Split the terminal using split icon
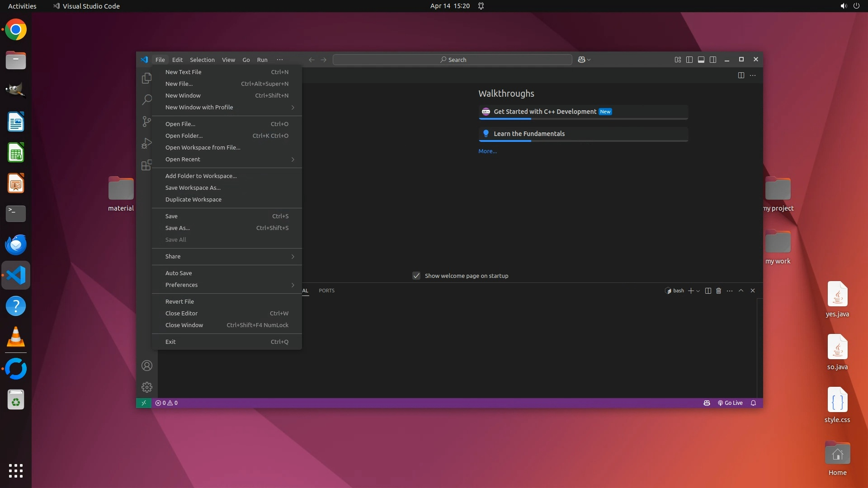The width and height of the screenshot is (868, 488). pos(708,291)
